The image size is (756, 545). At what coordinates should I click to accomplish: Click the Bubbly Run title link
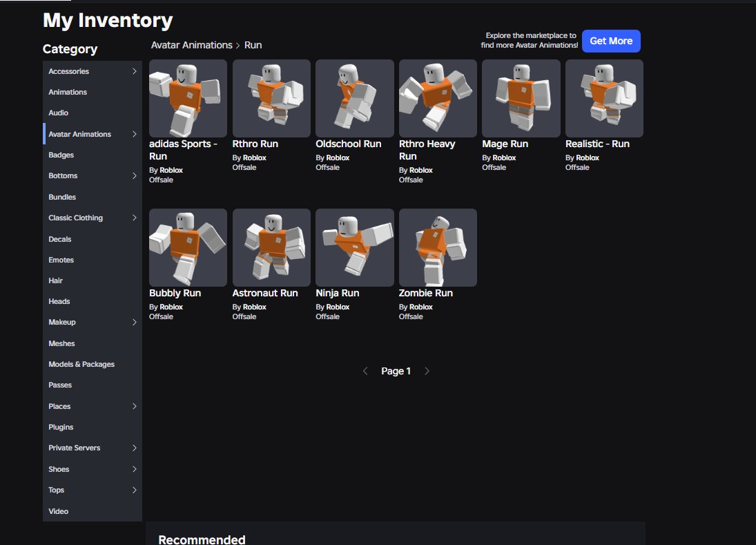coord(175,293)
